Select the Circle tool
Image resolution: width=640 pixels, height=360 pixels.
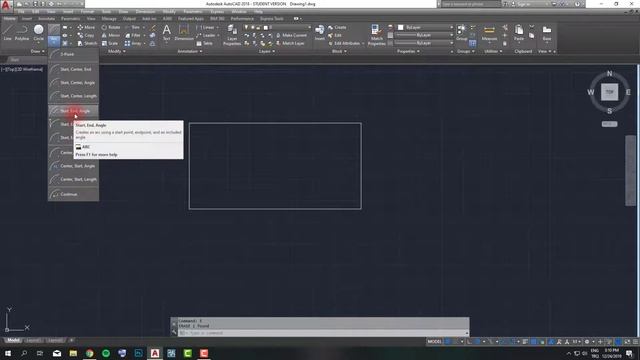[38, 33]
